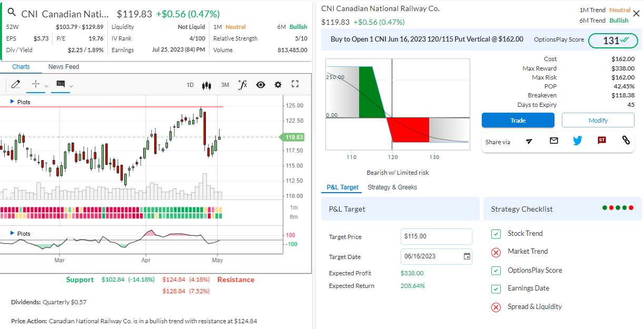This screenshot has height=329, width=644.
Task: Expand the upper Plots disclosure triangle
Action: pyautogui.click(x=13, y=102)
